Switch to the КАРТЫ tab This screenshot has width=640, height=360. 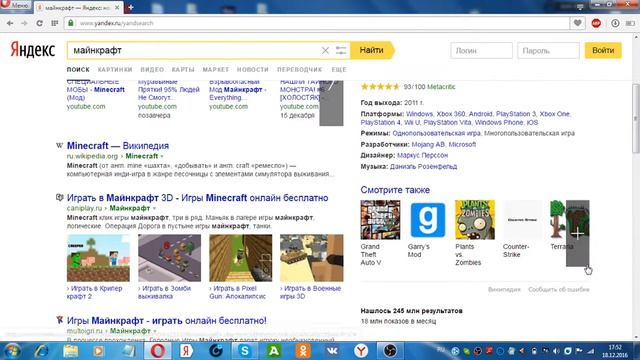183,69
